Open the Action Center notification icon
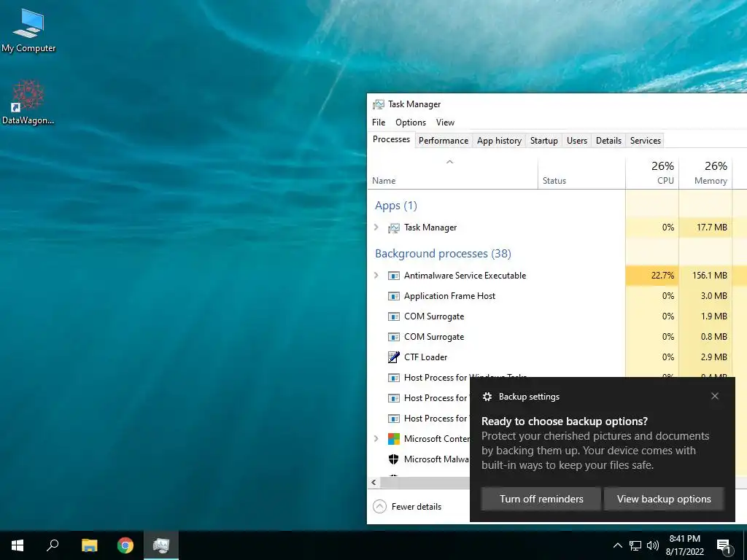This screenshot has height=560, width=747. pos(724,546)
